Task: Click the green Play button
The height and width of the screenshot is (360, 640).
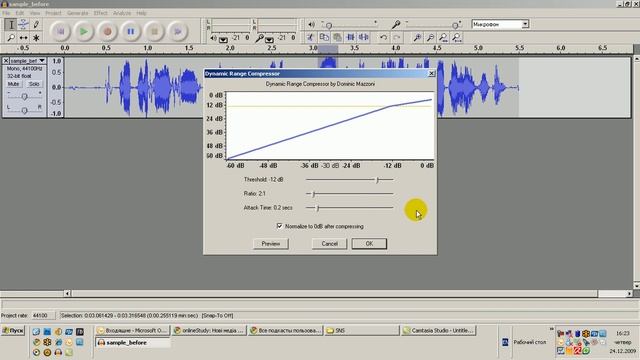Action: (x=84, y=31)
